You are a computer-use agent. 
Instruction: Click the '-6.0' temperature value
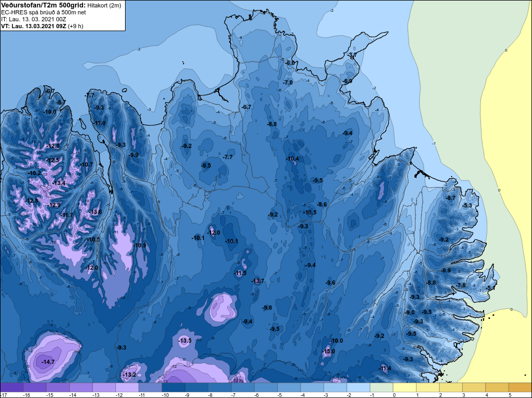pyautogui.click(x=290, y=63)
